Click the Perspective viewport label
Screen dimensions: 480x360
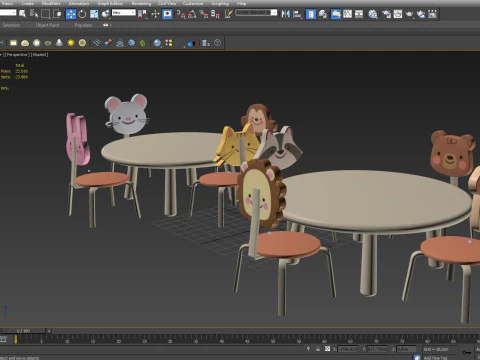(x=17, y=55)
